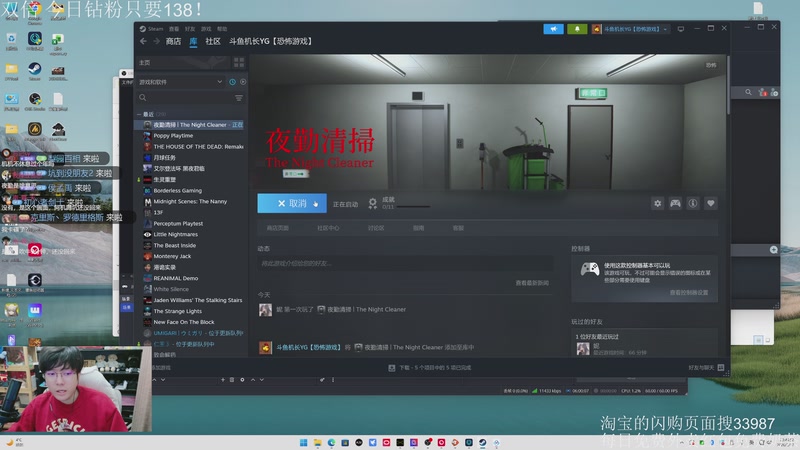Show game info icon
This screenshot has width=800, height=450.
point(693,204)
